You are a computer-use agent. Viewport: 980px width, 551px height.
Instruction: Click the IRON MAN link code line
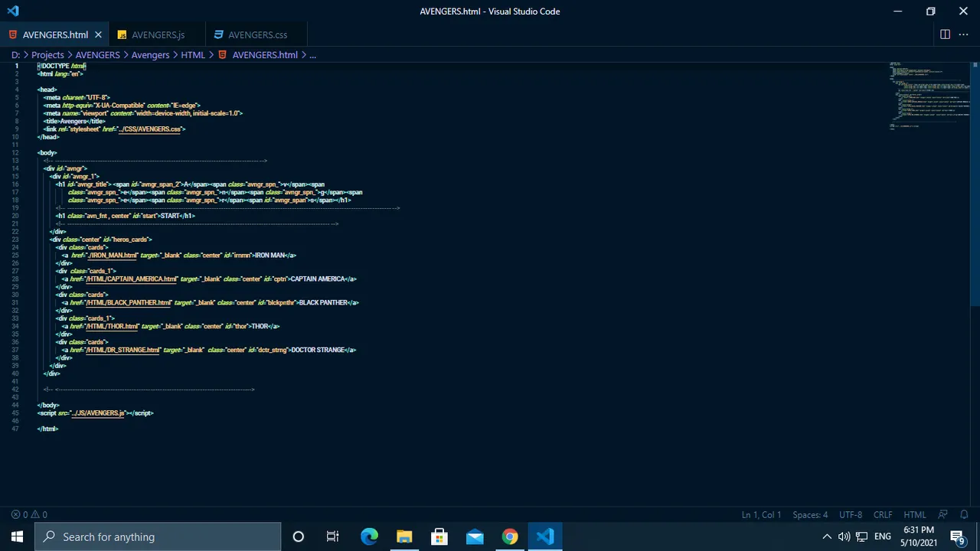pyautogui.click(x=179, y=256)
